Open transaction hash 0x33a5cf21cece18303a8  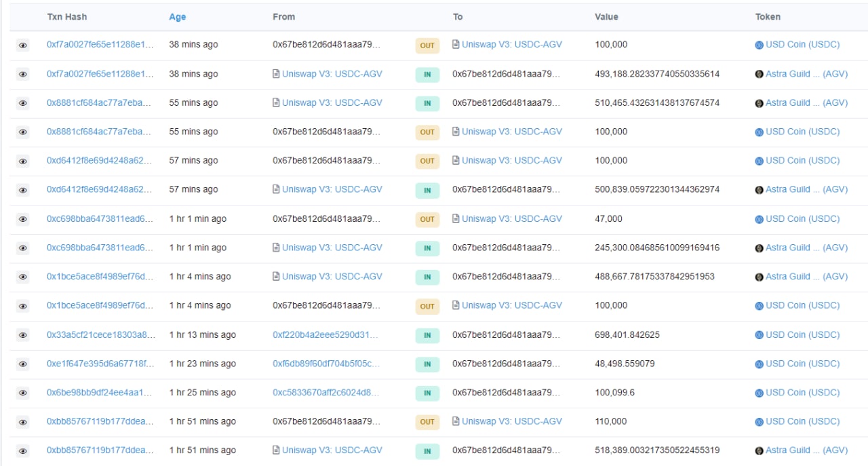coord(101,334)
